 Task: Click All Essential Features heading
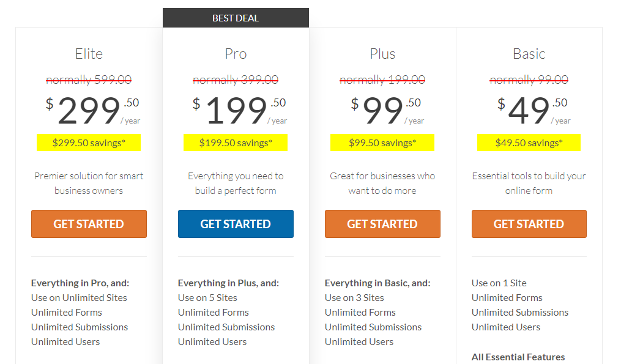point(518,357)
